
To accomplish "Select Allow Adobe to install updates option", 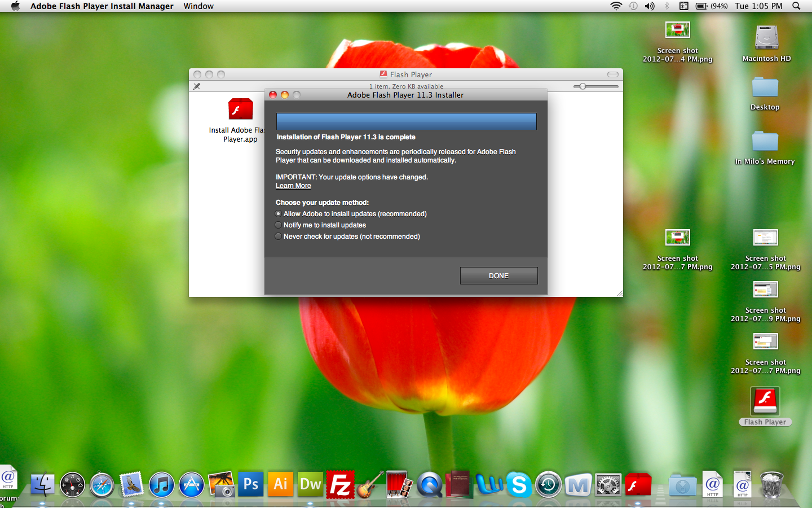I will tap(351, 214).
